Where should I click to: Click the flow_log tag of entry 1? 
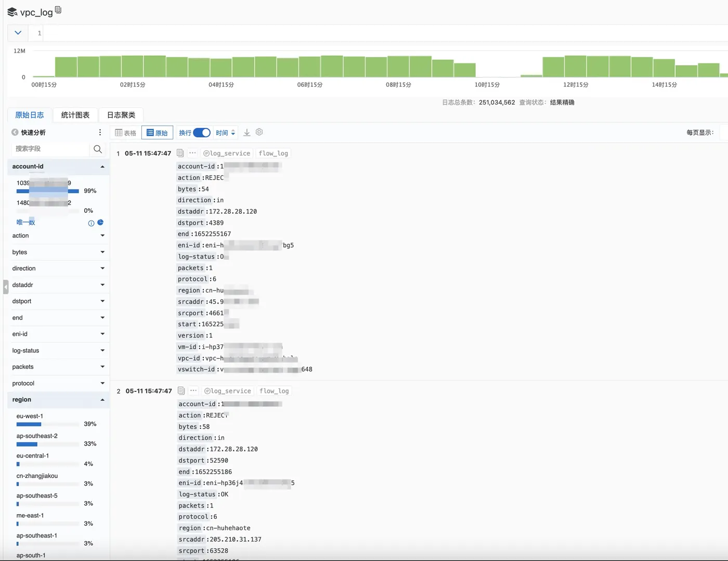[x=274, y=153]
